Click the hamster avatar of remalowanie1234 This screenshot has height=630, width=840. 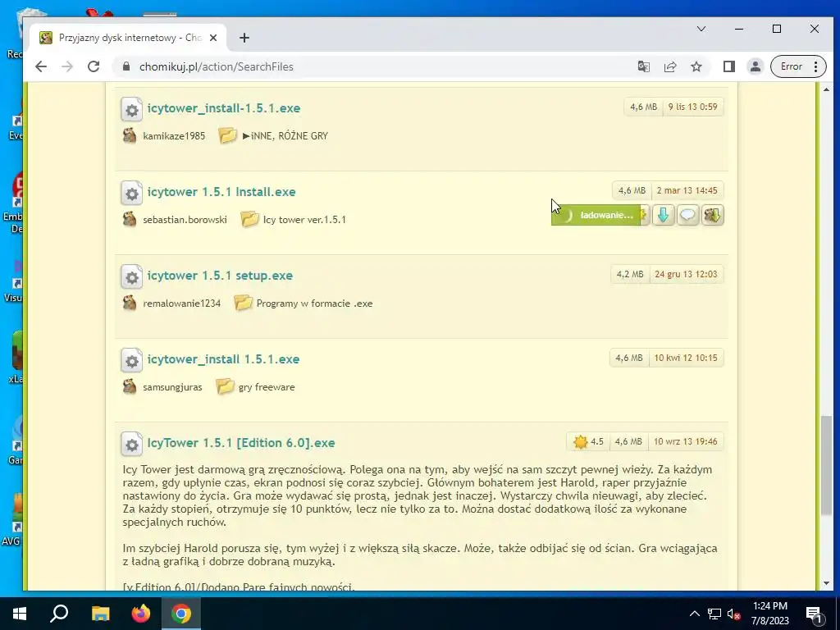(x=129, y=303)
